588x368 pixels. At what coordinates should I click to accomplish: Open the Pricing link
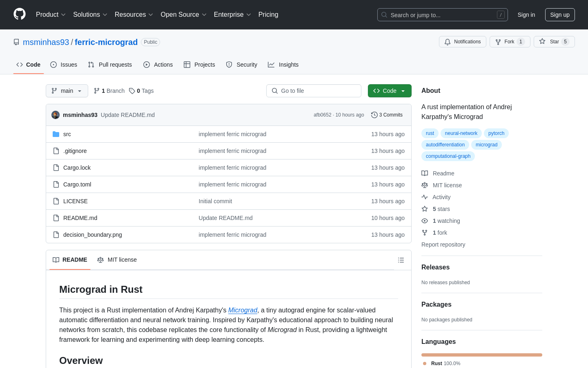pos(268,15)
